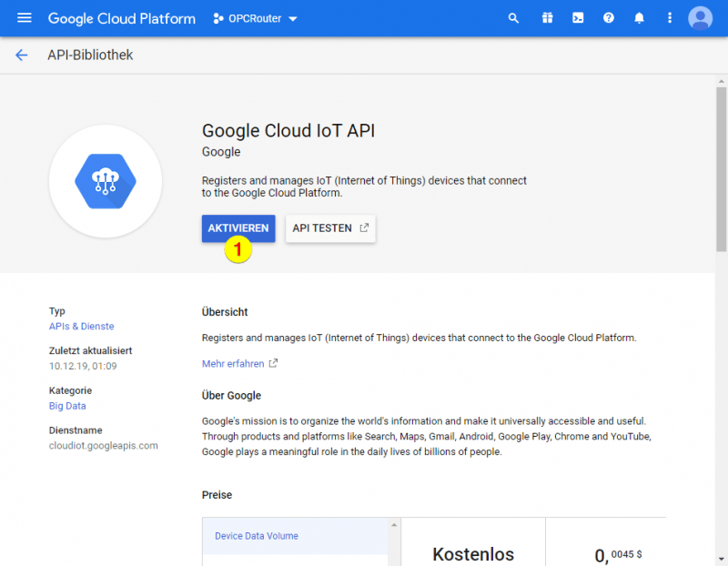Go back using the blue back arrow
The height and width of the screenshot is (566, 728).
(22, 55)
